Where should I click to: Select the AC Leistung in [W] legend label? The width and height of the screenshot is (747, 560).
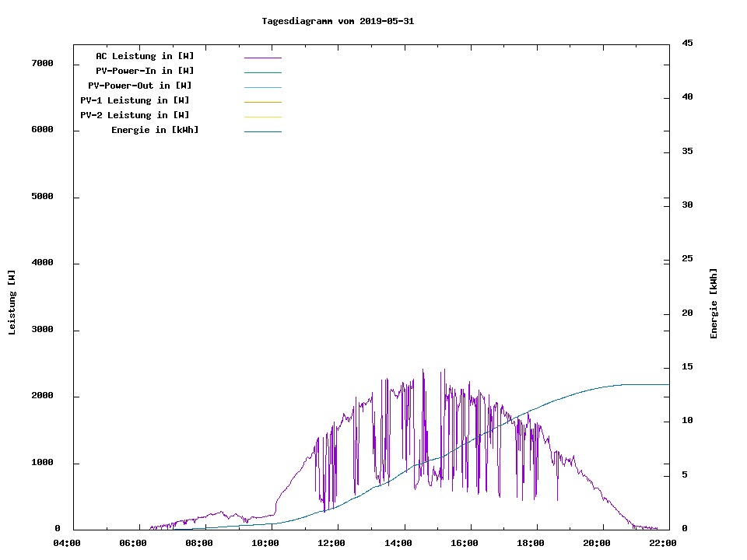tap(145, 57)
